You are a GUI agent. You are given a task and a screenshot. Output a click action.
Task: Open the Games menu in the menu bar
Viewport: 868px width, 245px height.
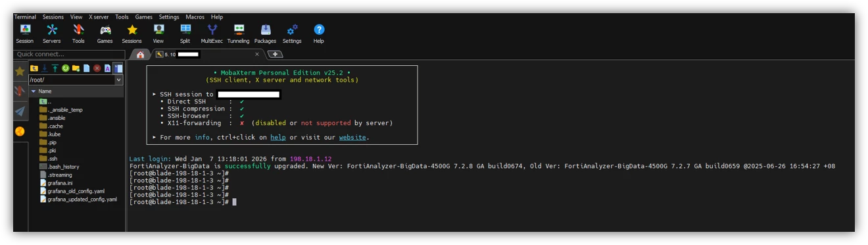click(x=144, y=17)
